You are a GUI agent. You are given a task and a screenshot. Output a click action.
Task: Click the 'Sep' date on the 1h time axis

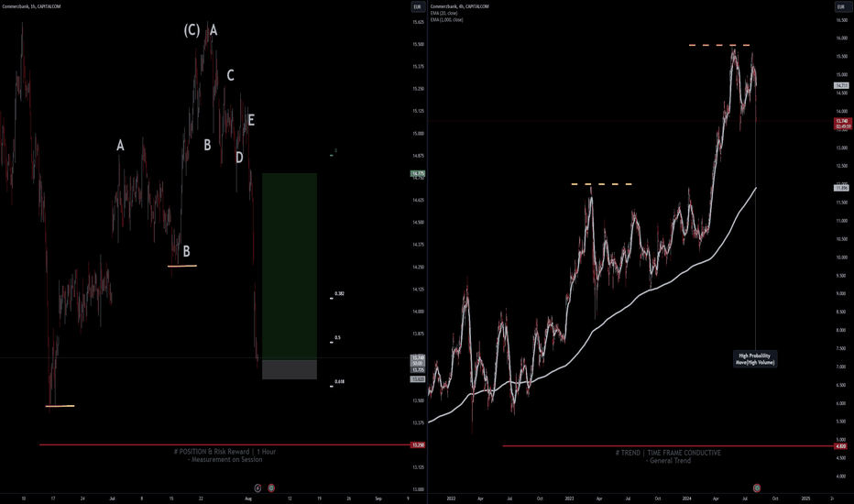tap(378, 499)
